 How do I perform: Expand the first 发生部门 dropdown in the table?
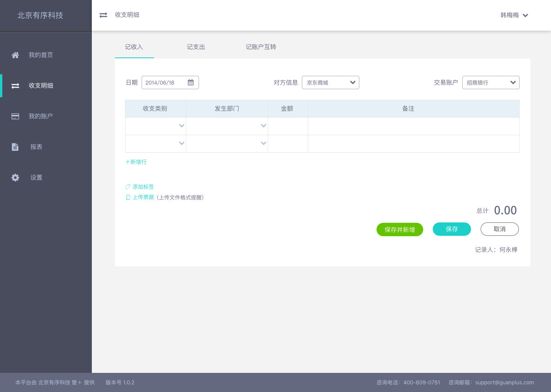point(263,126)
